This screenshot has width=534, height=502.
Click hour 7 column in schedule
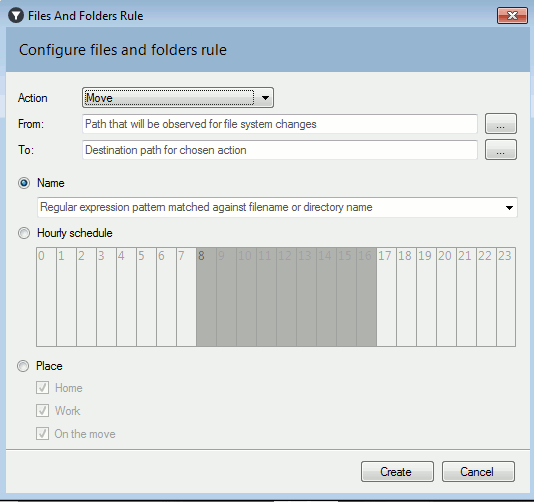[186, 297]
